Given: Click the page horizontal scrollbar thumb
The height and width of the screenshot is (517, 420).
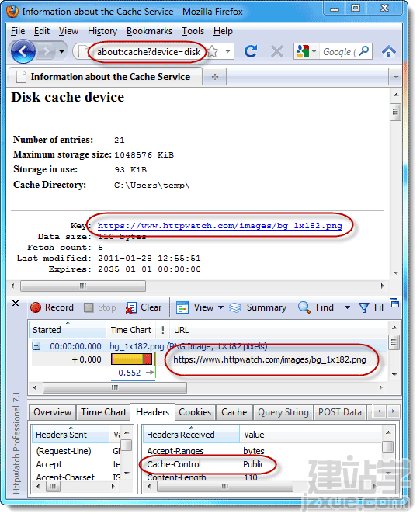Looking at the screenshot, I should point(83,286).
